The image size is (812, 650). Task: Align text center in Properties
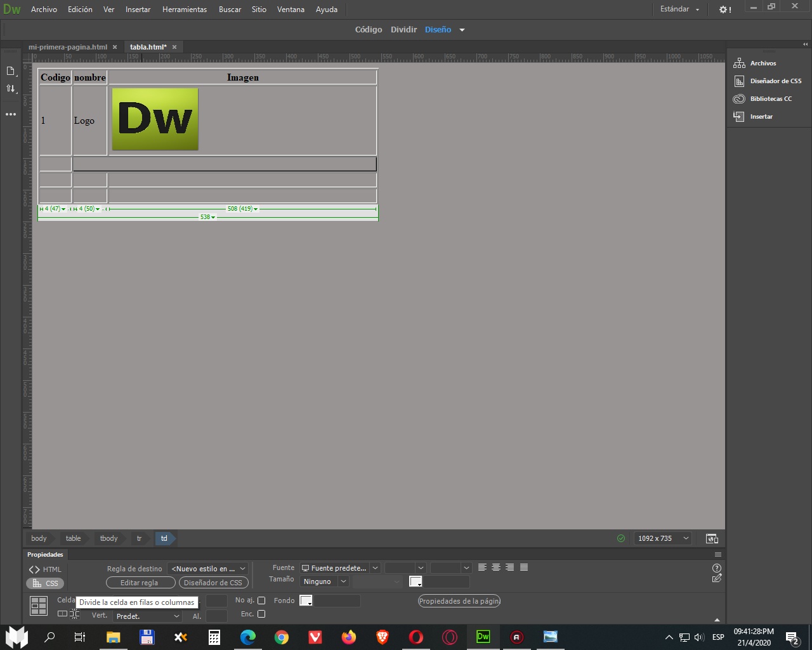[x=496, y=567]
